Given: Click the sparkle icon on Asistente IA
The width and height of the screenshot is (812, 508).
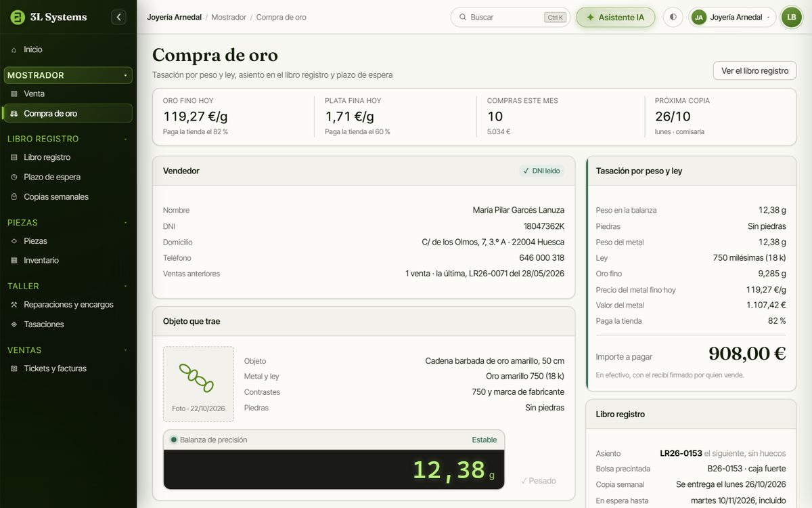Looking at the screenshot, I should [590, 17].
